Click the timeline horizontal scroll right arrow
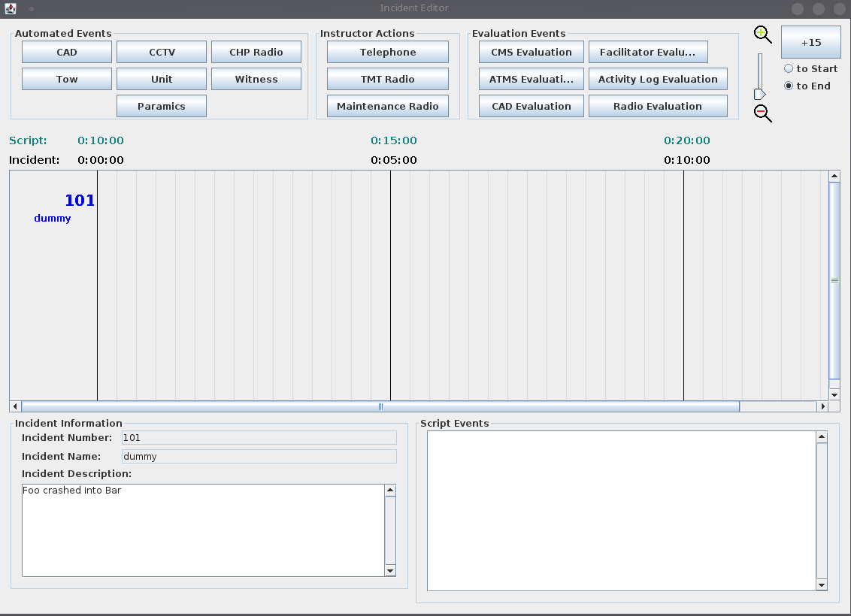851x616 pixels. pos(822,406)
